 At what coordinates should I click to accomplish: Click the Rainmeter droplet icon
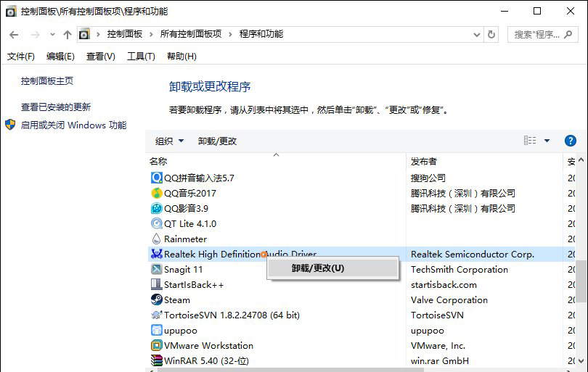(x=156, y=239)
